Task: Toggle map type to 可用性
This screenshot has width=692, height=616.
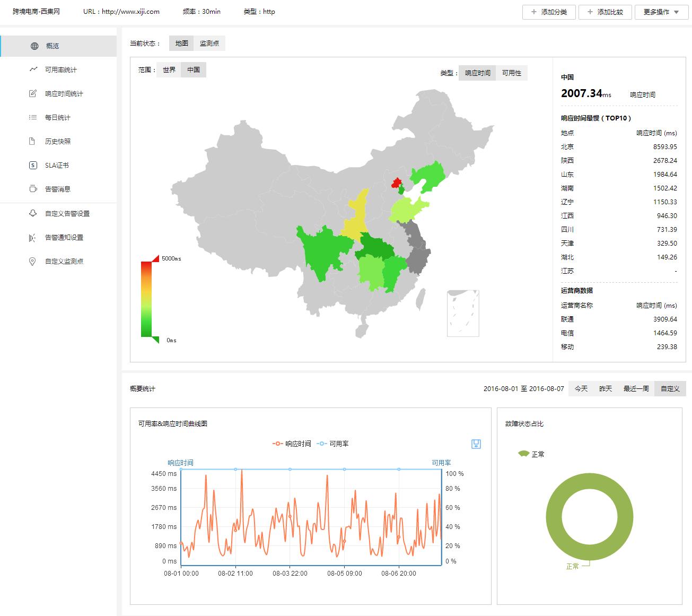Action: coord(511,73)
